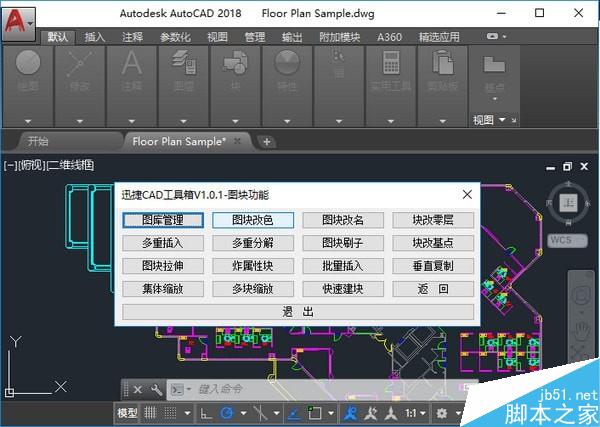Viewport: 600px width, 427px height.
Task: Expand isometric drafting plane dropdown arrow
Action: click(276, 413)
